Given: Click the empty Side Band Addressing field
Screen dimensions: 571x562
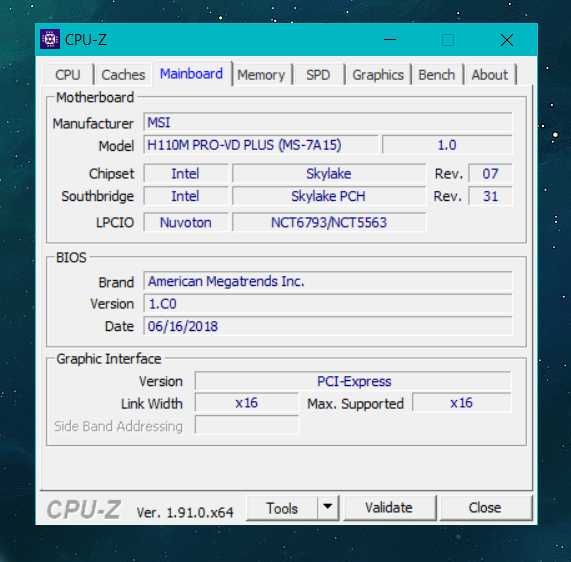Looking at the screenshot, I should [x=247, y=425].
